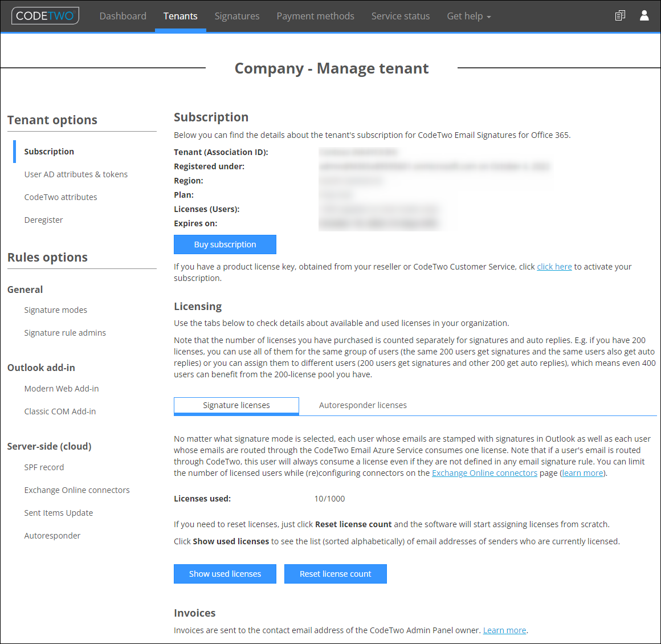Open Exchange Online connectors in sidebar

pyautogui.click(x=77, y=490)
